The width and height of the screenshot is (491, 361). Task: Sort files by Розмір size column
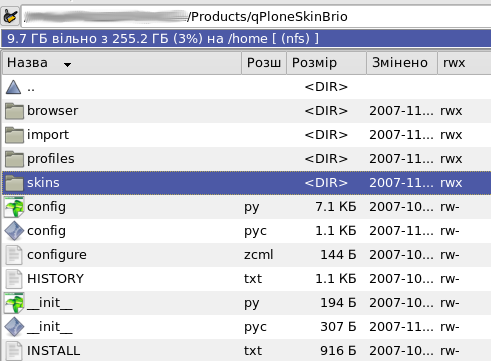(x=326, y=63)
